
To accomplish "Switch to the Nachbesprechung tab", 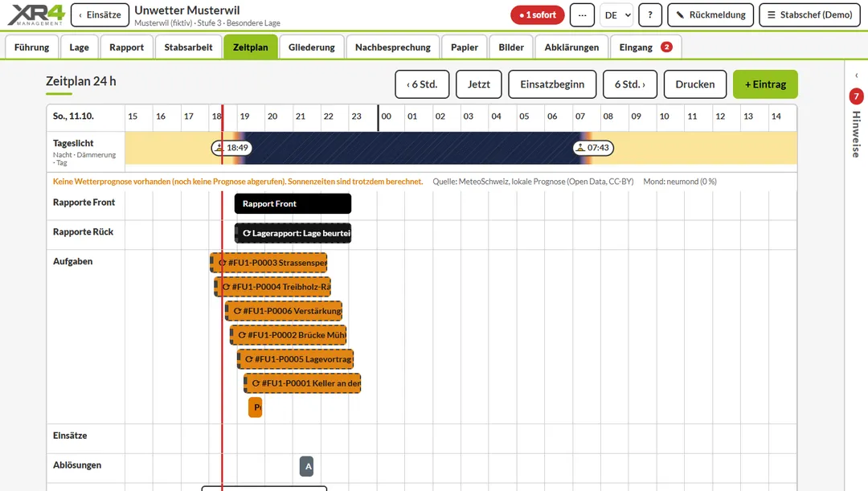I will (x=393, y=47).
